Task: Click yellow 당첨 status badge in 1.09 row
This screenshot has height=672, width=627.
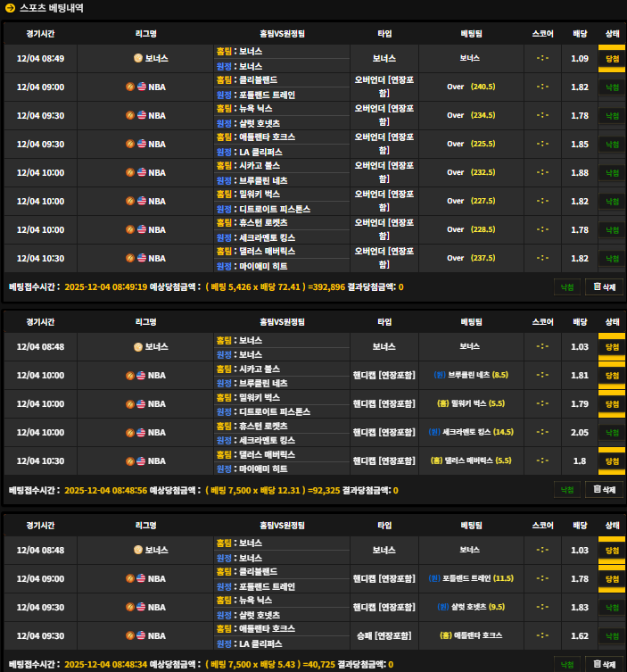Action: coord(612,58)
